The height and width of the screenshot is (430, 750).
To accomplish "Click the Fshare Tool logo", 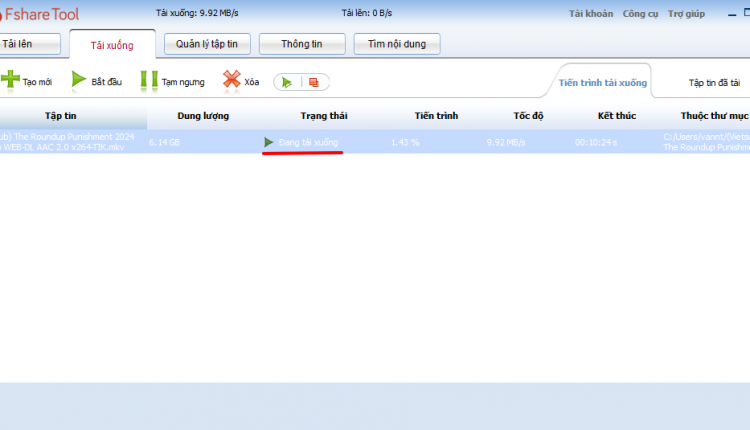I will pyautogui.click(x=39, y=14).
